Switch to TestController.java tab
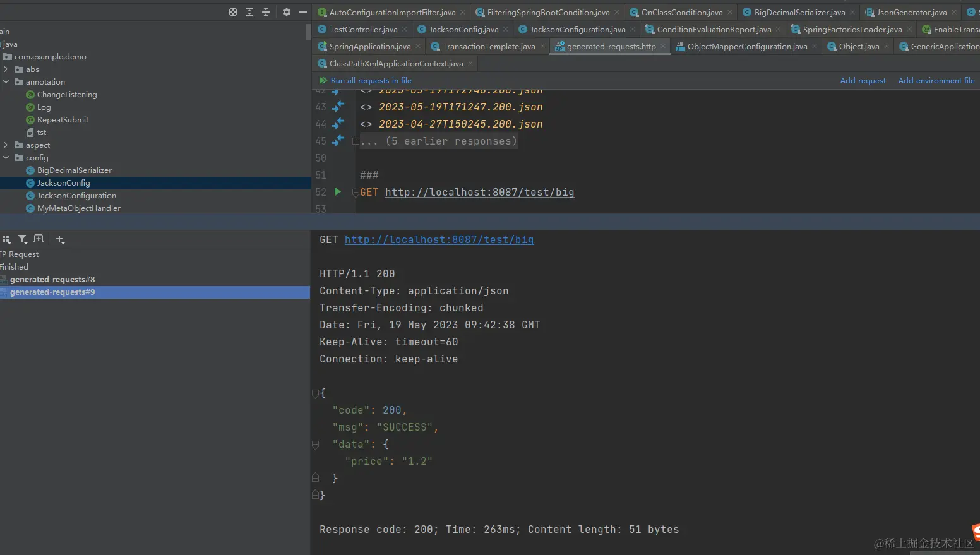This screenshot has width=980, height=555. pos(363,30)
